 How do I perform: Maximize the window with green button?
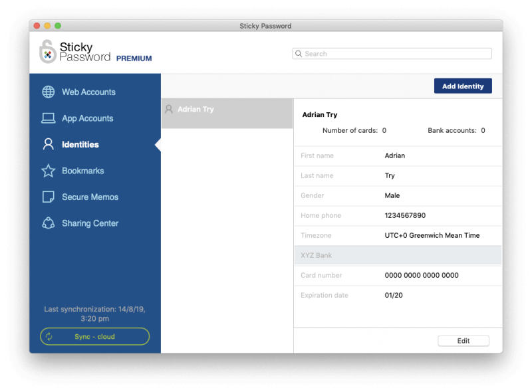[x=58, y=26]
